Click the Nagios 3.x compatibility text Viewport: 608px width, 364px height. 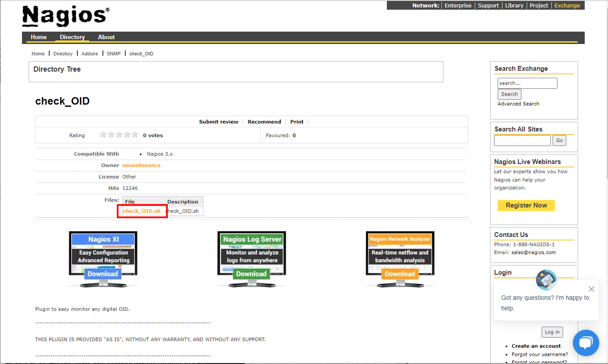(x=160, y=154)
